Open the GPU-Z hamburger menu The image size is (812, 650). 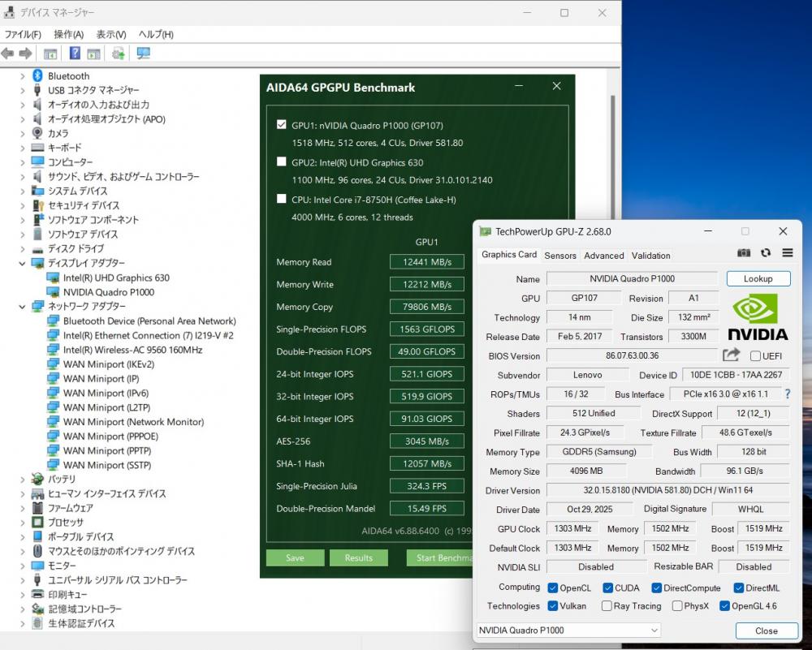point(787,253)
